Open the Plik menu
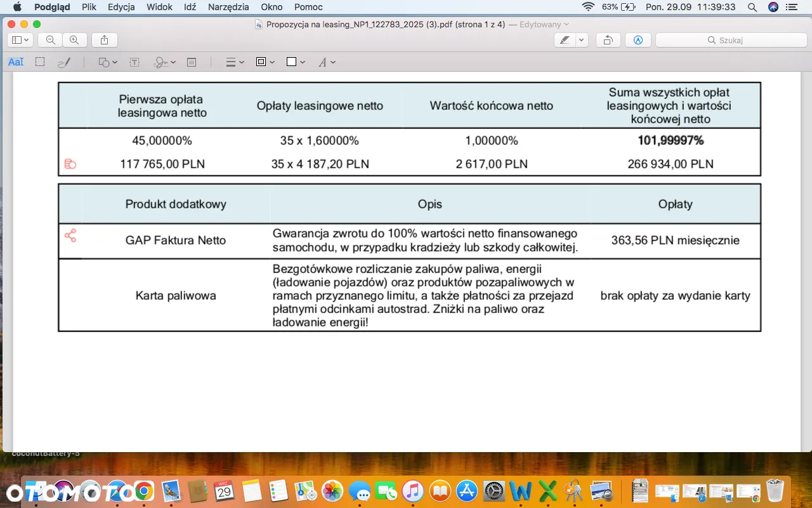 tap(89, 7)
